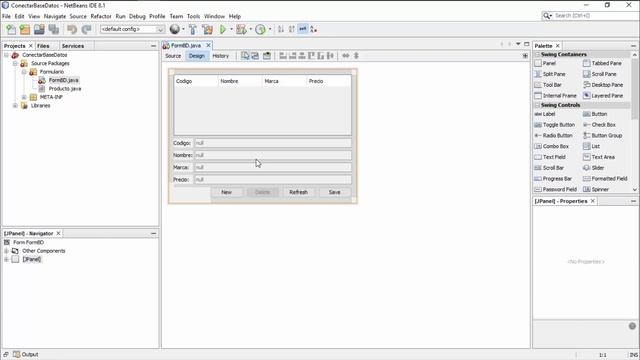The width and height of the screenshot is (640, 360).
Task: Click the globe browser icon in toolbar
Action: tap(175, 29)
